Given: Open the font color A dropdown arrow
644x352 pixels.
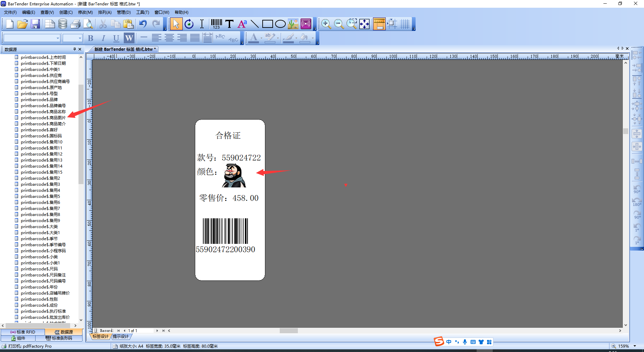Looking at the screenshot, I should (262, 38).
